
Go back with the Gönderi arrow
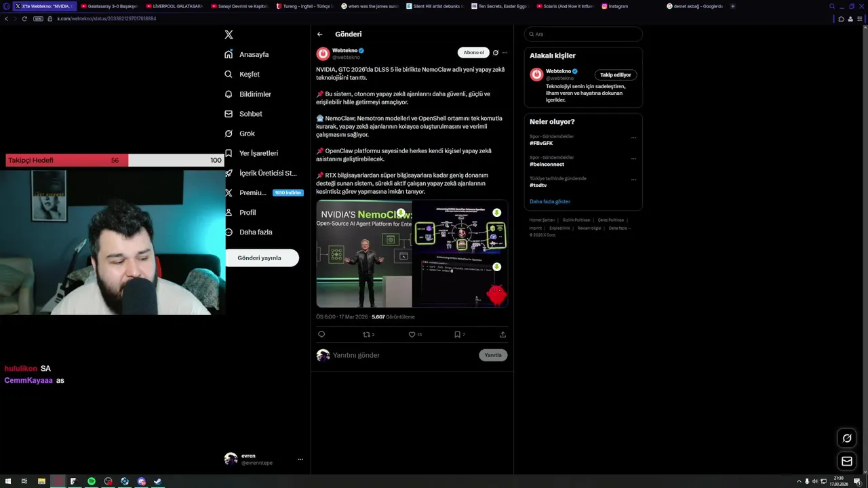pos(320,34)
